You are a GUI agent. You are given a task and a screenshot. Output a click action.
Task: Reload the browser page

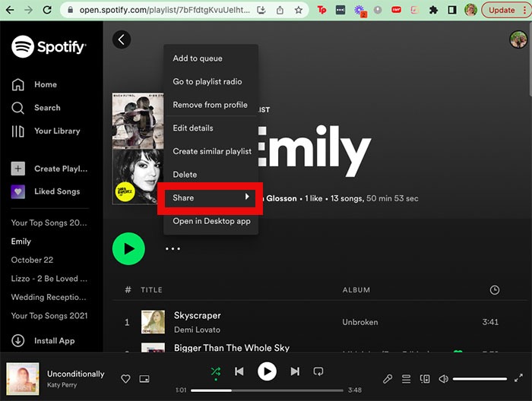(47, 10)
